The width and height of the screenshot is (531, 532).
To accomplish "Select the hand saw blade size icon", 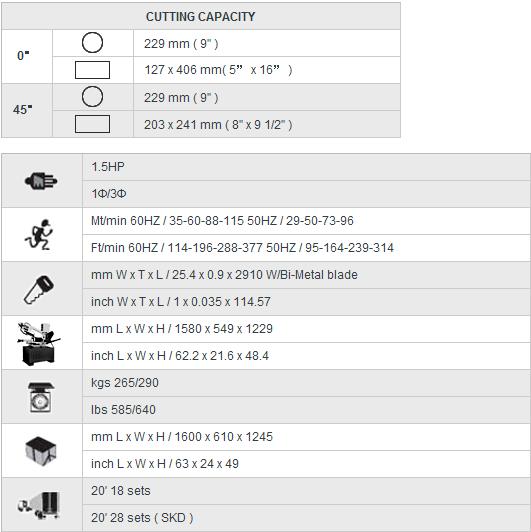I will 39,289.
